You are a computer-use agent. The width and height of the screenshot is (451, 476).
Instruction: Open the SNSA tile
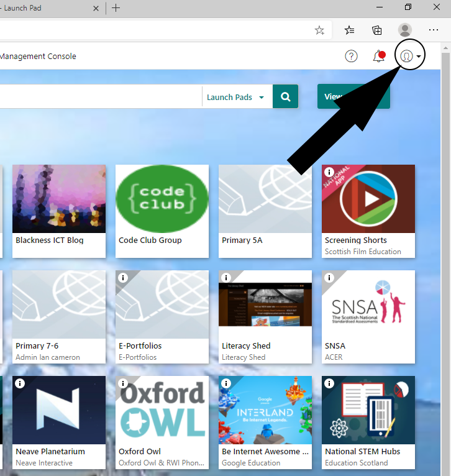[x=368, y=317]
